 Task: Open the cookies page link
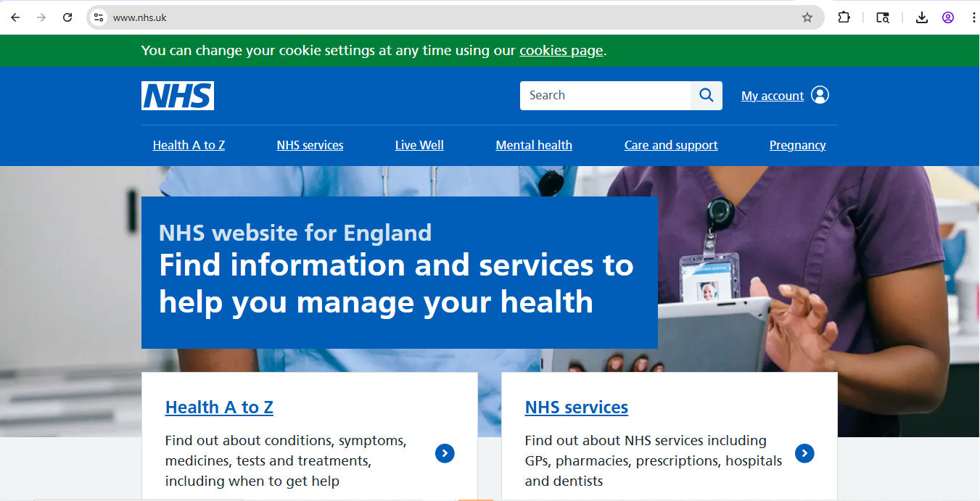pyautogui.click(x=561, y=50)
